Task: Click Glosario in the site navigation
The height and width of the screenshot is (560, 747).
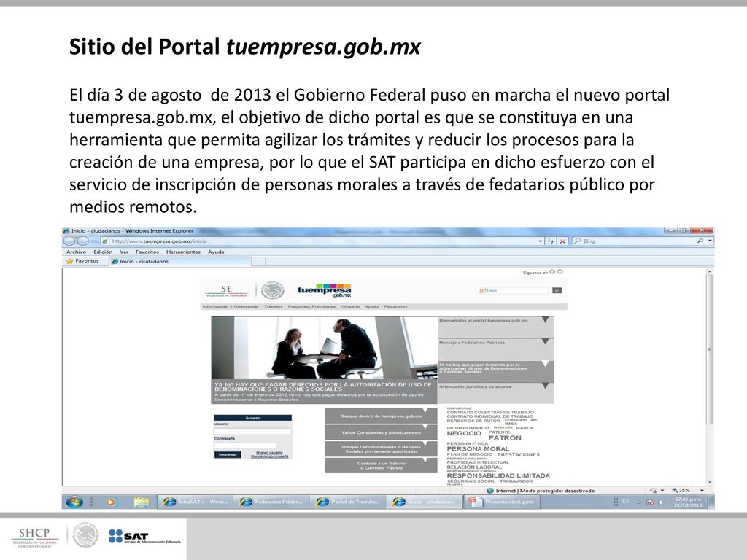Action: tap(351, 306)
